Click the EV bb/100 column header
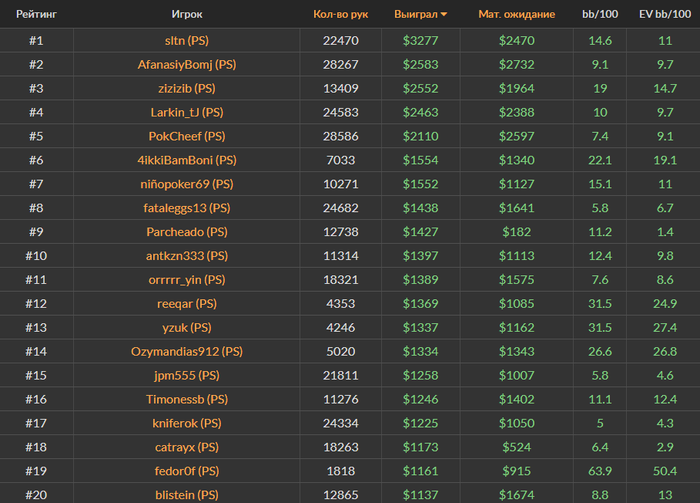Image resolution: width=700 pixels, height=503 pixels. [x=665, y=14]
